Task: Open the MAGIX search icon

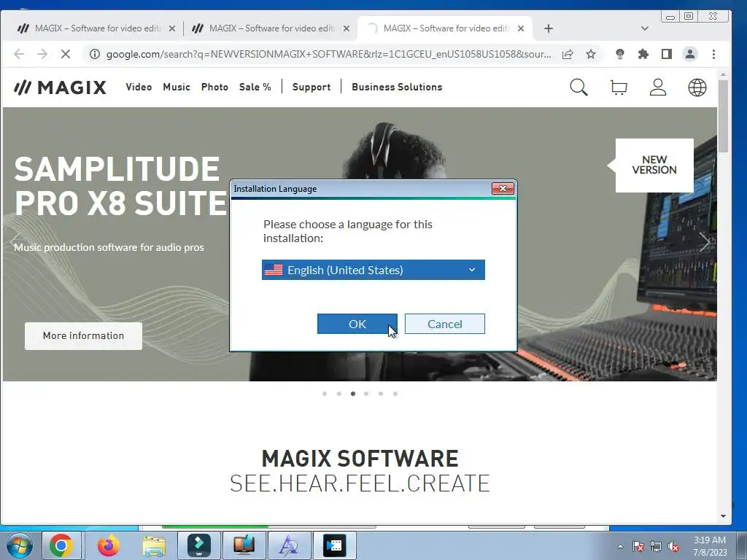Action: point(578,87)
